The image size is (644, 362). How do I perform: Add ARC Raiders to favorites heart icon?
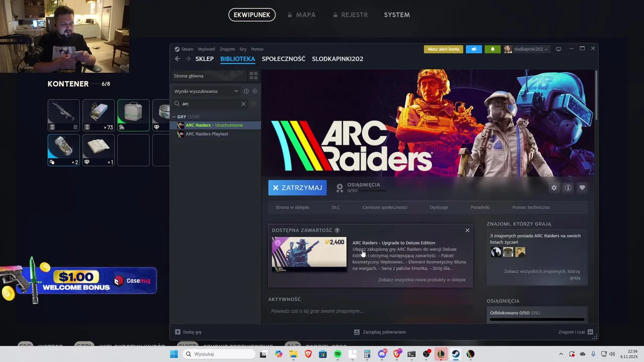(582, 188)
